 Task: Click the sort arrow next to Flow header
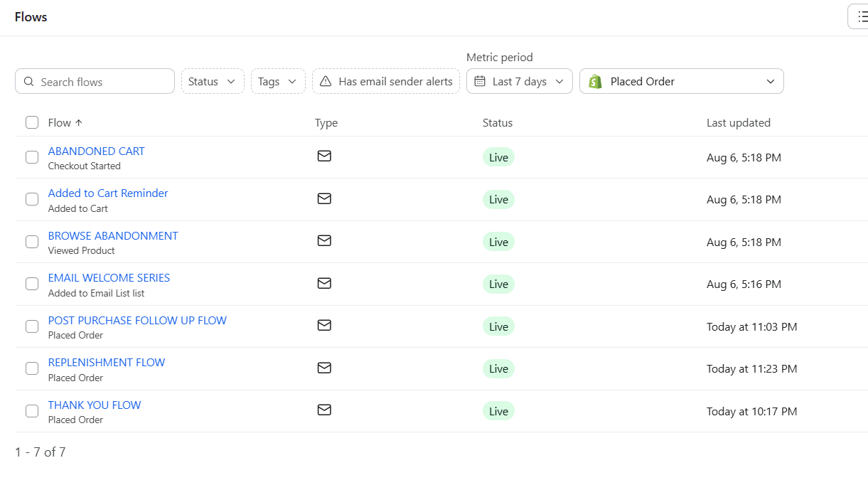[79, 123]
